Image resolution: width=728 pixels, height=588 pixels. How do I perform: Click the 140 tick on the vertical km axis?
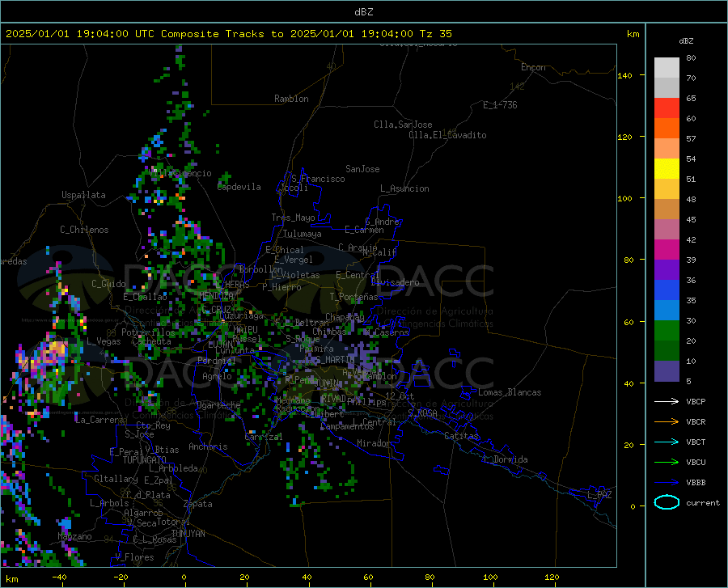(x=624, y=75)
